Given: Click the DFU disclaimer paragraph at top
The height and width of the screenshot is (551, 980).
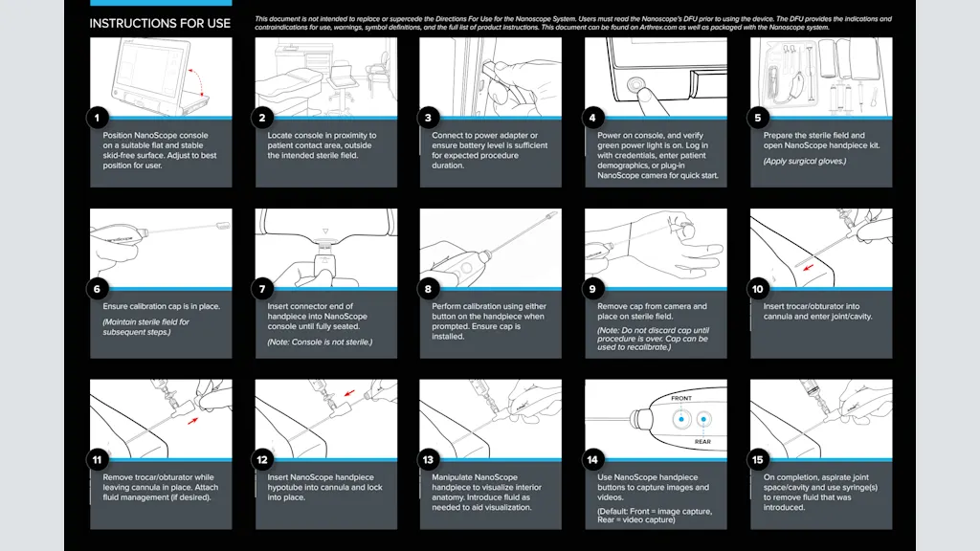Looking at the screenshot, I should tap(573, 23).
